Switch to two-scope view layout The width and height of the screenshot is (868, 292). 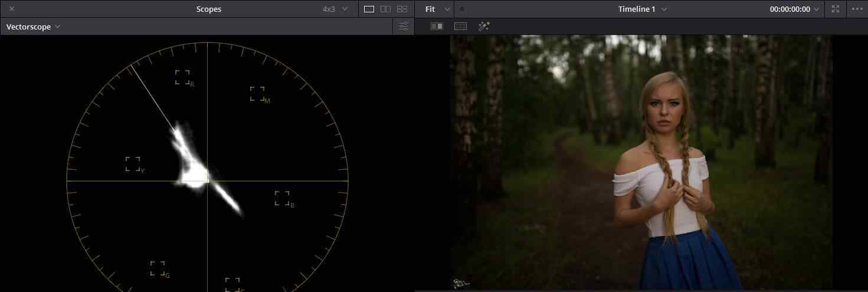(385, 9)
